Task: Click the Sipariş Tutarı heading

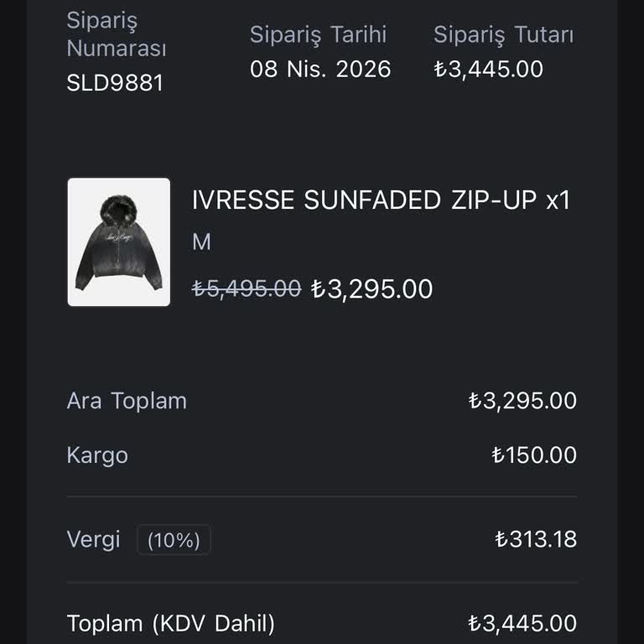Action: pyautogui.click(x=503, y=34)
